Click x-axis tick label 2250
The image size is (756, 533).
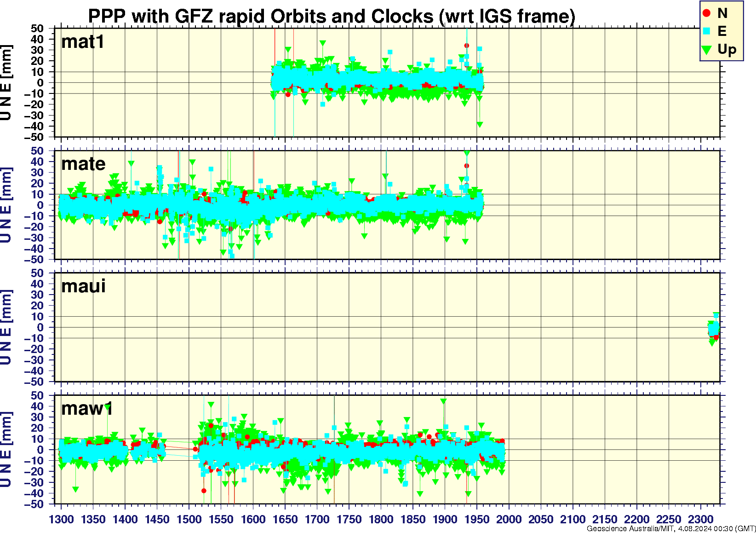pos(669,519)
